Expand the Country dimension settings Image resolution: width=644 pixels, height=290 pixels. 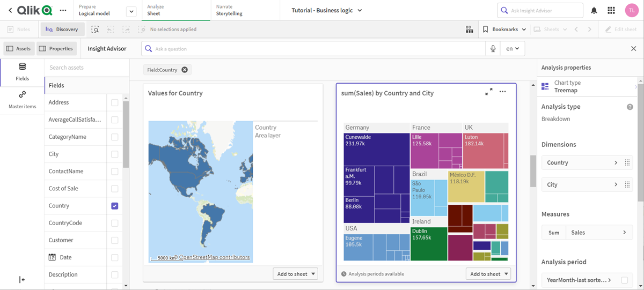pos(616,163)
